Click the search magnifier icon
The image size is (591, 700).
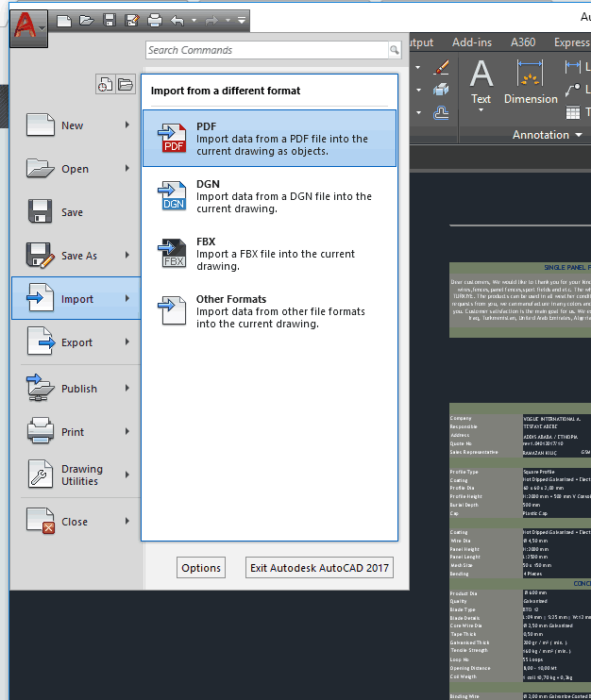click(x=395, y=50)
